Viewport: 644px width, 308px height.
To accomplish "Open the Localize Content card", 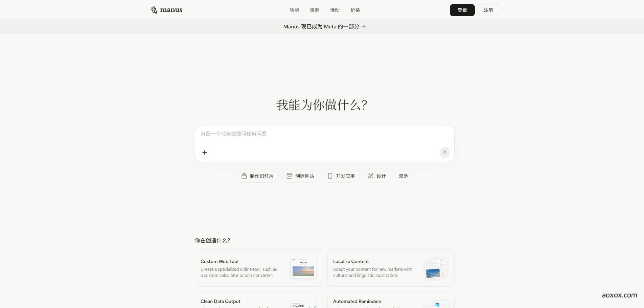I will pos(391,268).
